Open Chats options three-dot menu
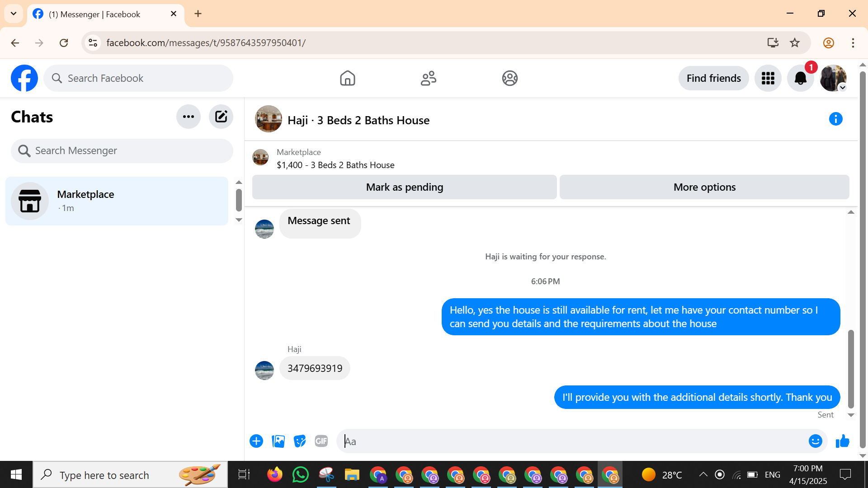The image size is (868, 488). tap(189, 117)
